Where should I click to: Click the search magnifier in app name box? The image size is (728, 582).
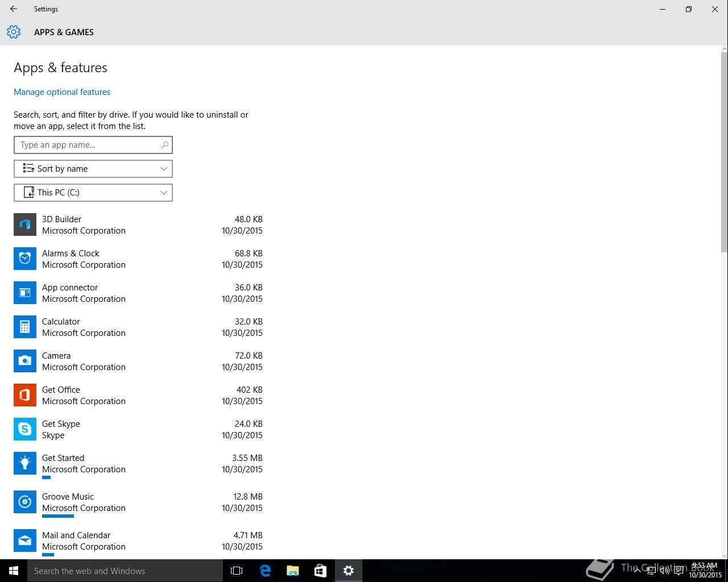pyautogui.click(x=165, y=145)
